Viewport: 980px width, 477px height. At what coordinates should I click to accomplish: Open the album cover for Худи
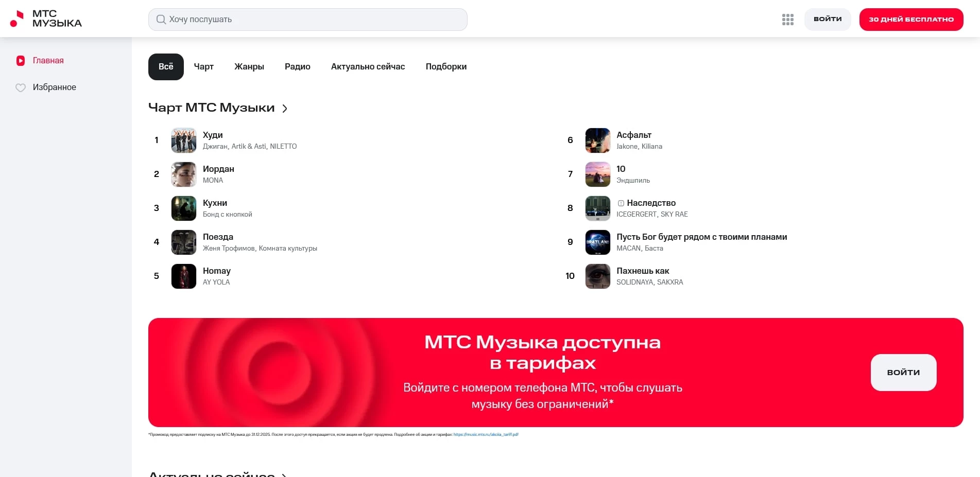(x=183, y=140)
